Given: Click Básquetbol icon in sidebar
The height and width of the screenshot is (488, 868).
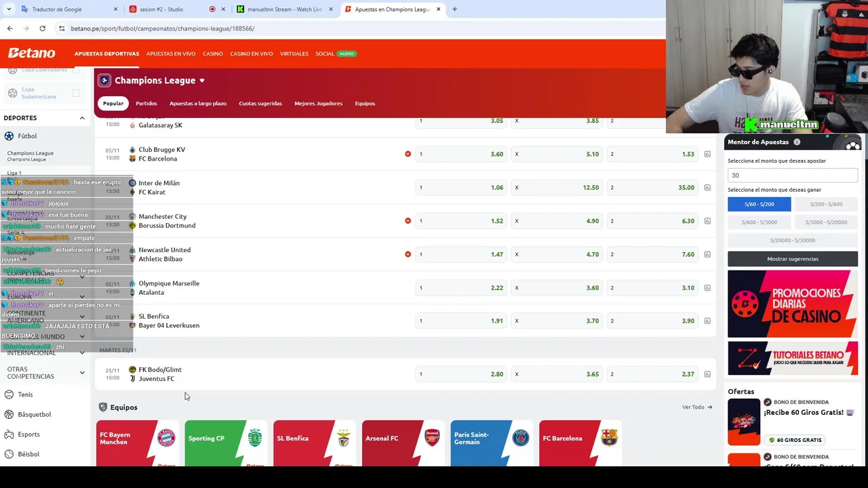Looking at the screenshot, I should [x=9, y=414].
